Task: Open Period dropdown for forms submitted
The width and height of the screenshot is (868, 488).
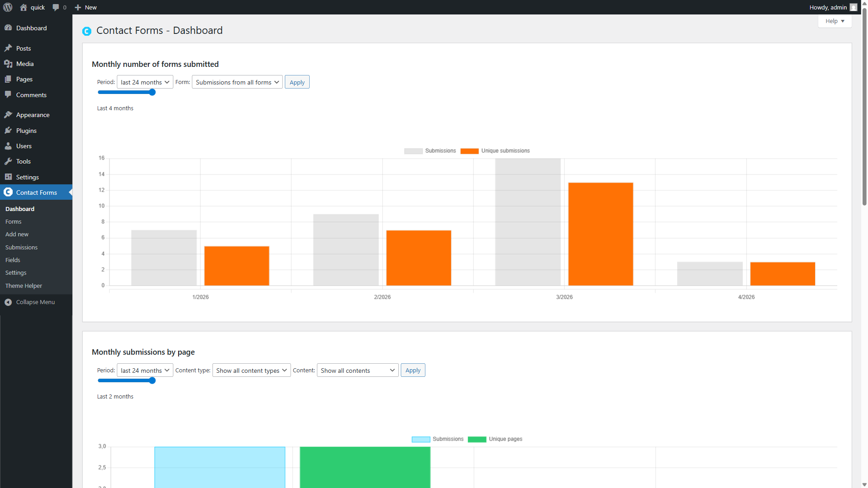Action: point(145,82)
